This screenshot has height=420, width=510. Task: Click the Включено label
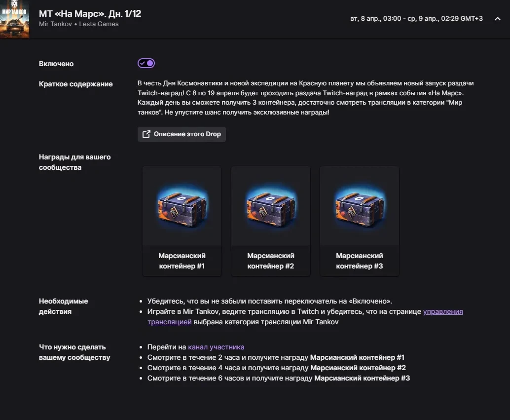coord(56,64)
